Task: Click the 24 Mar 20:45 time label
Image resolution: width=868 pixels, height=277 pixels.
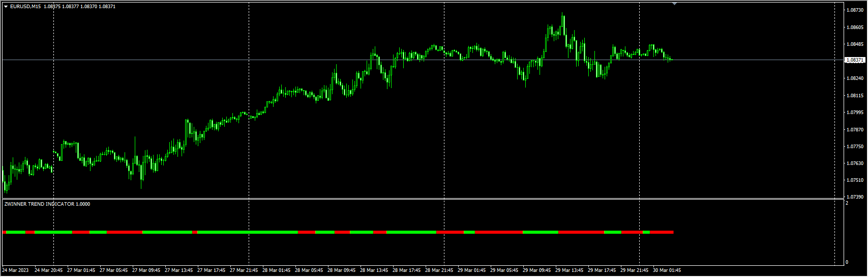Action: [x=49, y=270]
